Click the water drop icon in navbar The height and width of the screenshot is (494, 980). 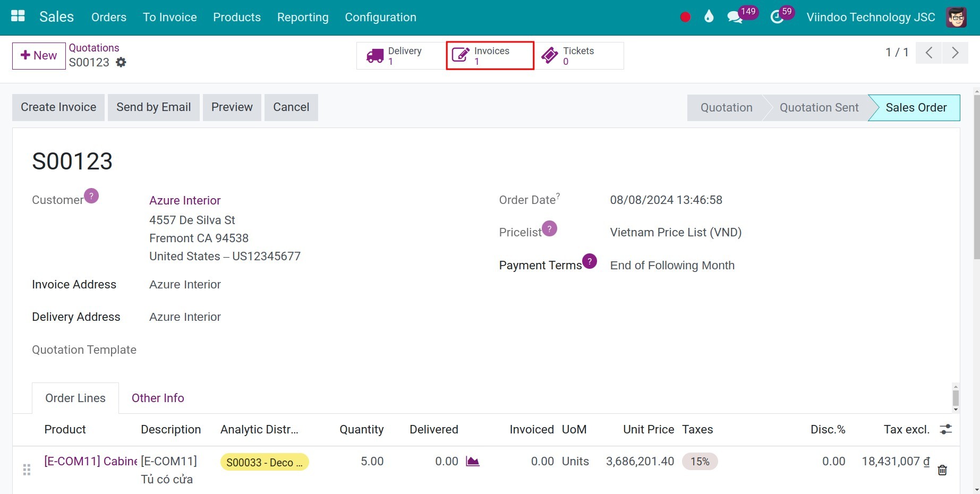click(x=709, y=16)
